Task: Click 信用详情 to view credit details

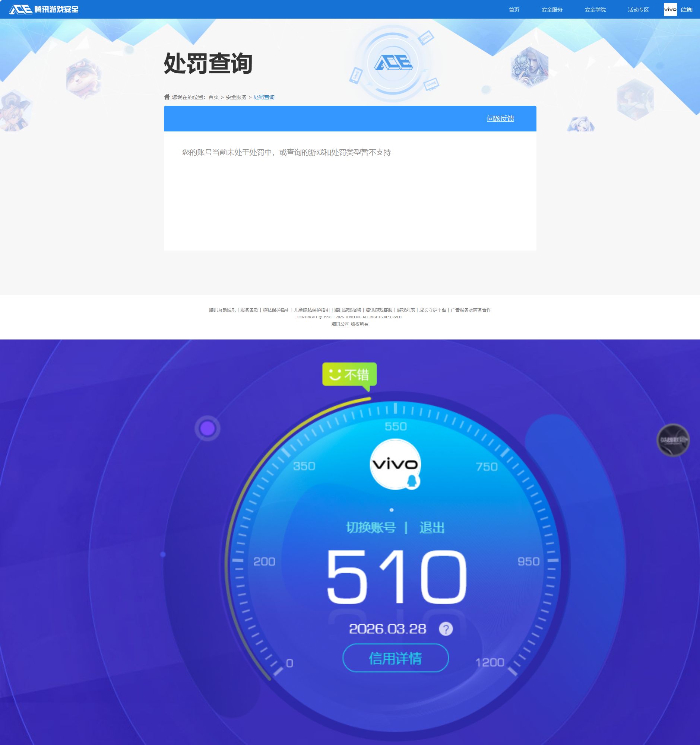Action: coord(395,658)
